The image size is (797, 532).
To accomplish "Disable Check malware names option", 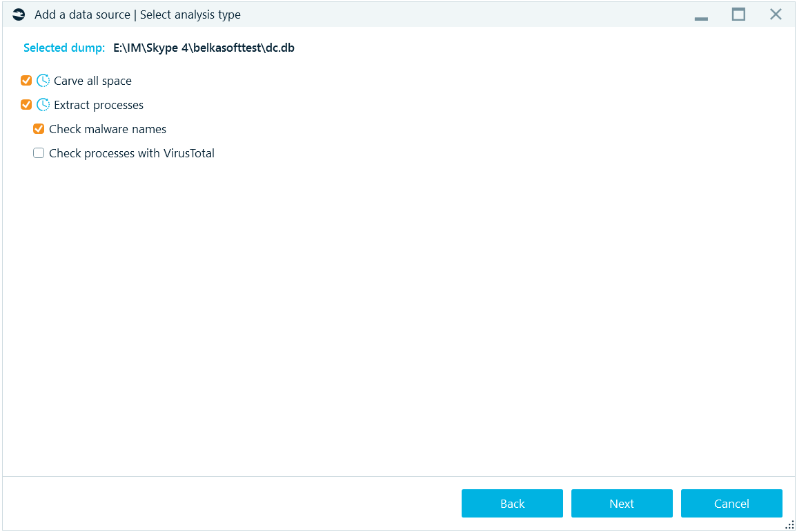I will 39,129.
